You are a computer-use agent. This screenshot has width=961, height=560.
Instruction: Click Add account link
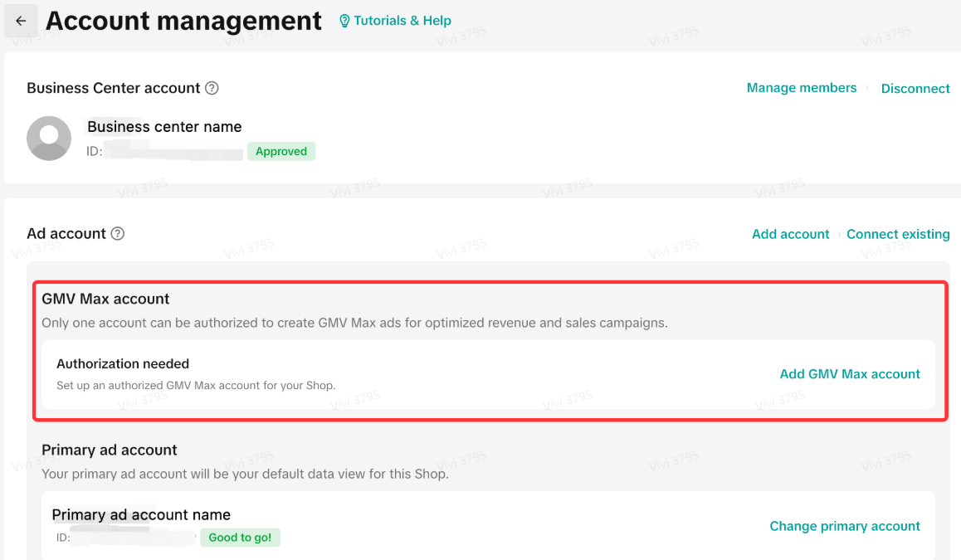[790, 234]
